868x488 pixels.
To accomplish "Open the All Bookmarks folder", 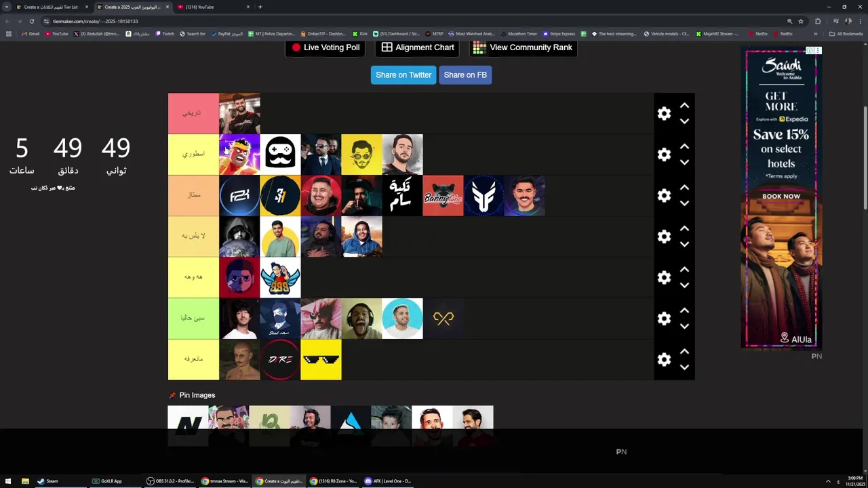I will click(846, 34).
